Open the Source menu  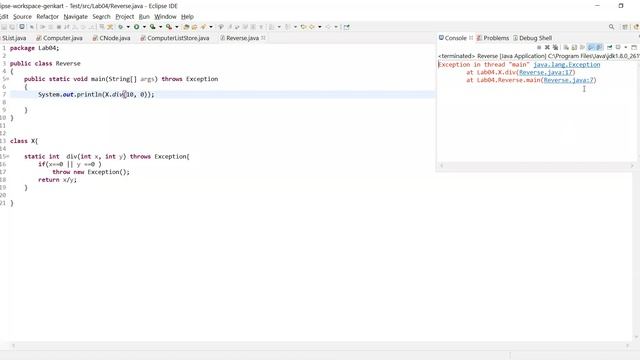tap(22, 17)
